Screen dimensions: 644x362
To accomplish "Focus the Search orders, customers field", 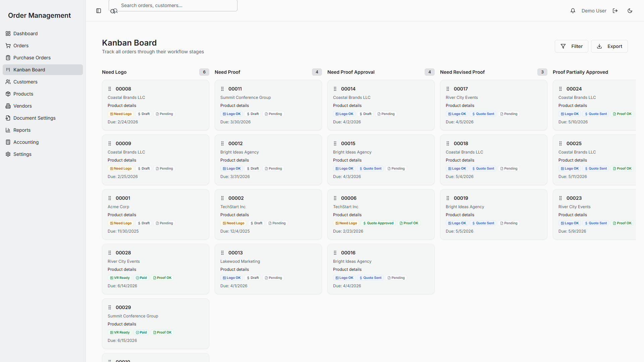I will (173, 5).
